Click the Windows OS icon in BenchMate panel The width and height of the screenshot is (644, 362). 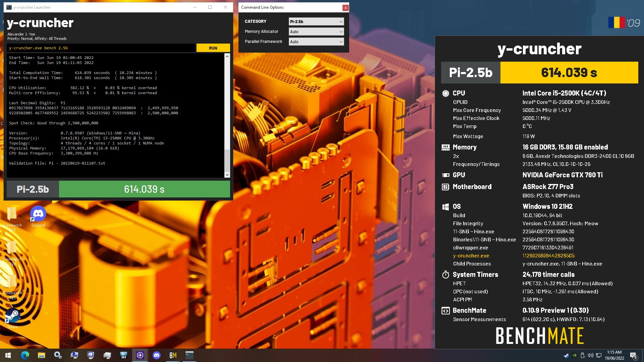pos(445,207)
